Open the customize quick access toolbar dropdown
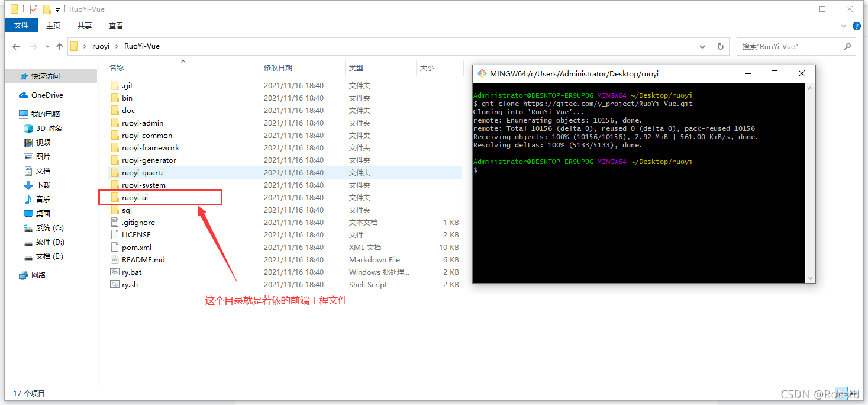This screenshot has width=868, height=405. (57, 10)
